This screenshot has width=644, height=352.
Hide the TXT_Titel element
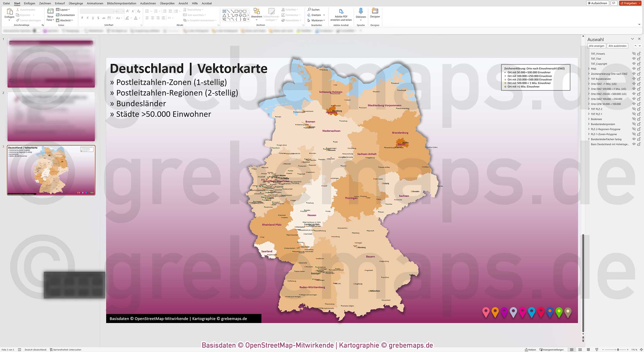[x=634, y=59]
